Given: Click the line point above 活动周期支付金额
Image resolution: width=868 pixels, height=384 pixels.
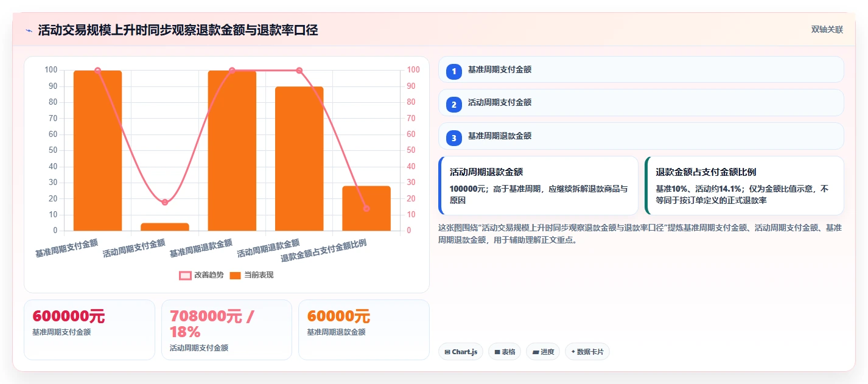Looking at the screenshot, I should pos(165,202).
